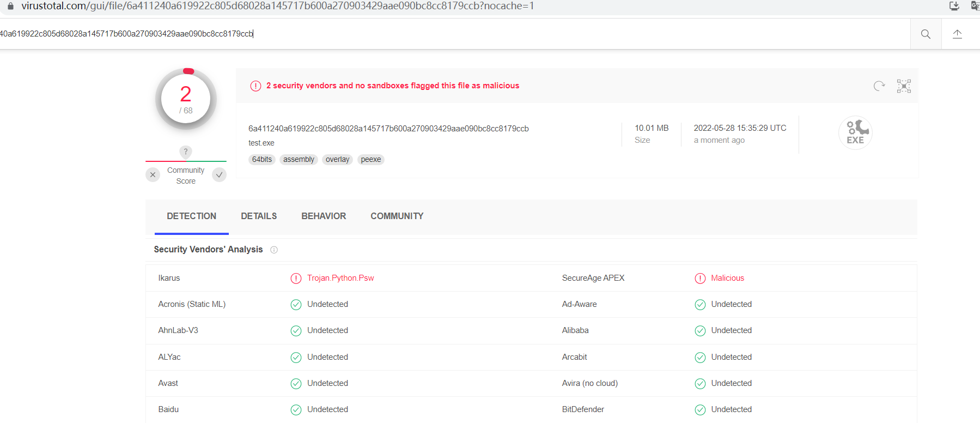Click the Avast undetected check icon
The width and height of the screenshot is (980, 423).
[x=296, y=384]
